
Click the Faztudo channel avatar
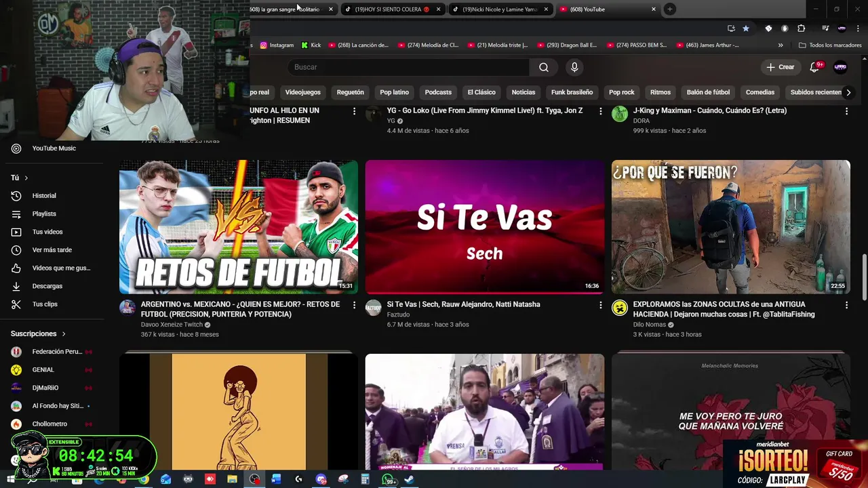point(374,308)
